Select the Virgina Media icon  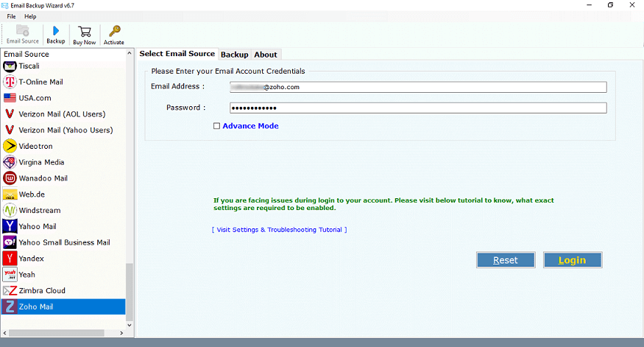10,162
